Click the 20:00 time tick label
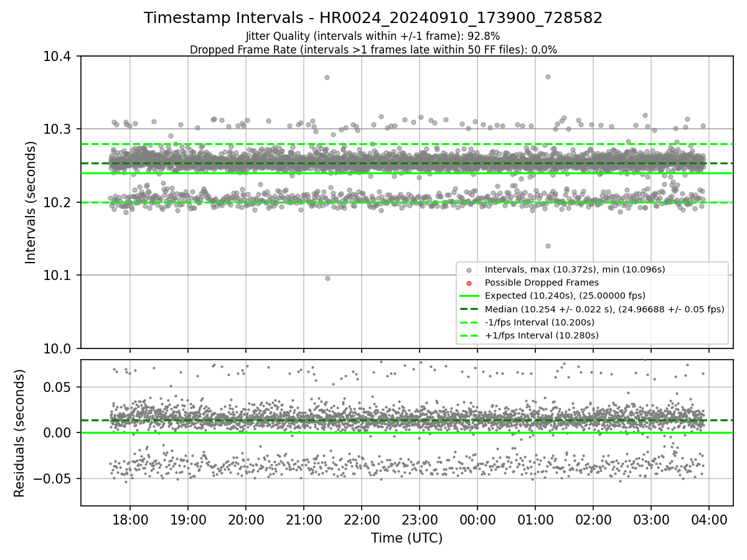The image size is (747, 560). tap(246, 519)
